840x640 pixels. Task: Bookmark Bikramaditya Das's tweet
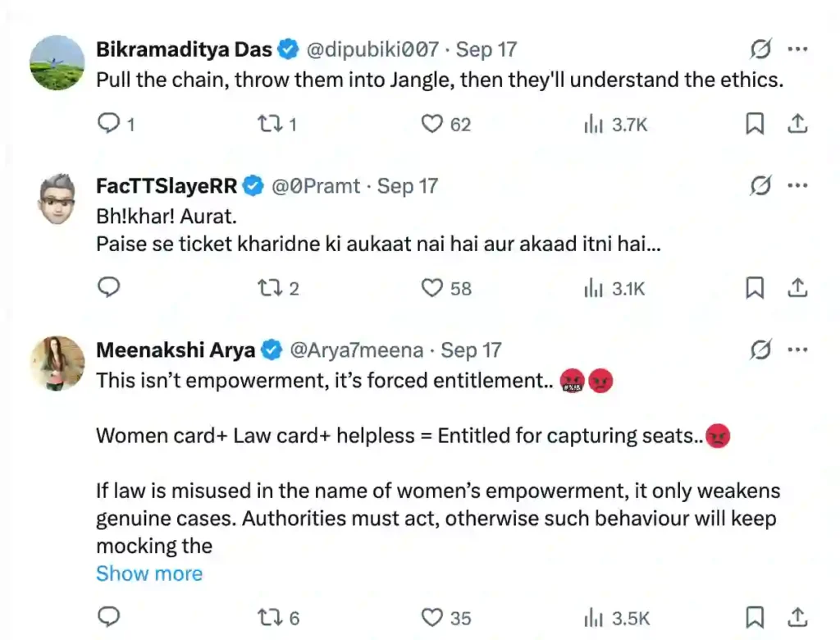point(755,124)
